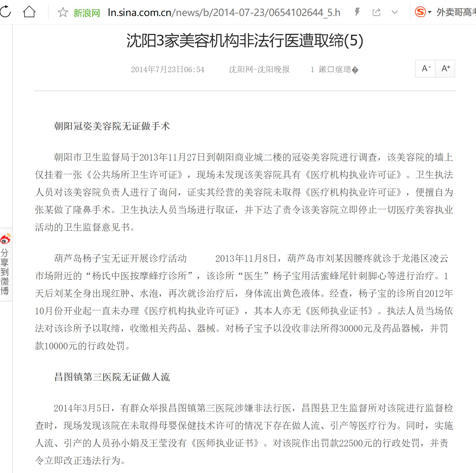The image size is (476, 473).
Task: Click the Sogou search engine icon
Action: click(x=420, y=12)
